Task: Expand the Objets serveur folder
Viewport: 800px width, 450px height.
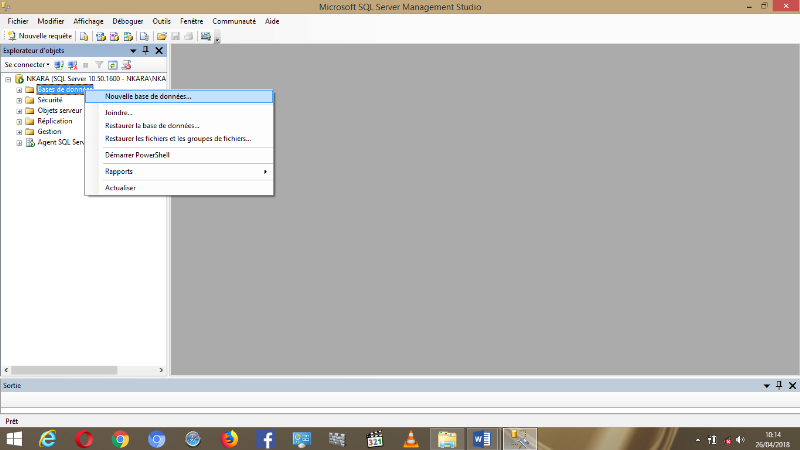Action: (x=19, y=111)
